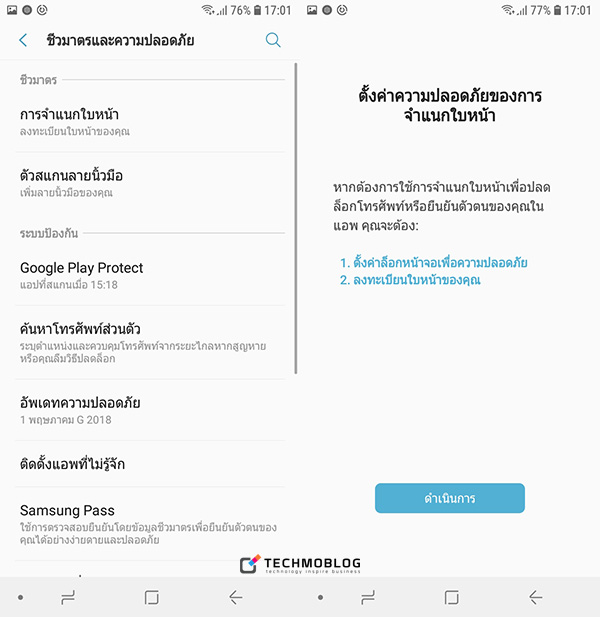Tap the home square icon on left navigation bar
600x617 pixels.
(x=151, y=597)
